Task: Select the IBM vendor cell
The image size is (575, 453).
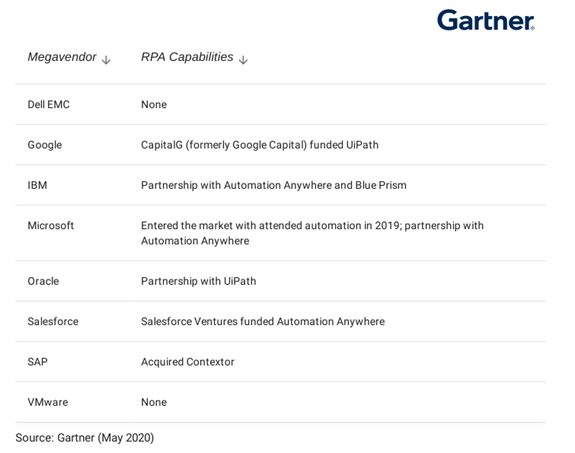Action: coord(37,185)
